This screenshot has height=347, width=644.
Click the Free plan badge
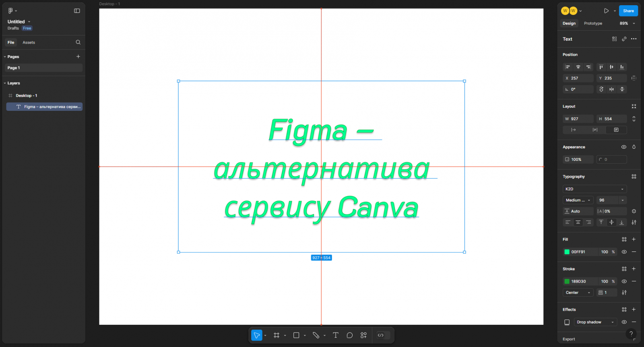point(27,28)
